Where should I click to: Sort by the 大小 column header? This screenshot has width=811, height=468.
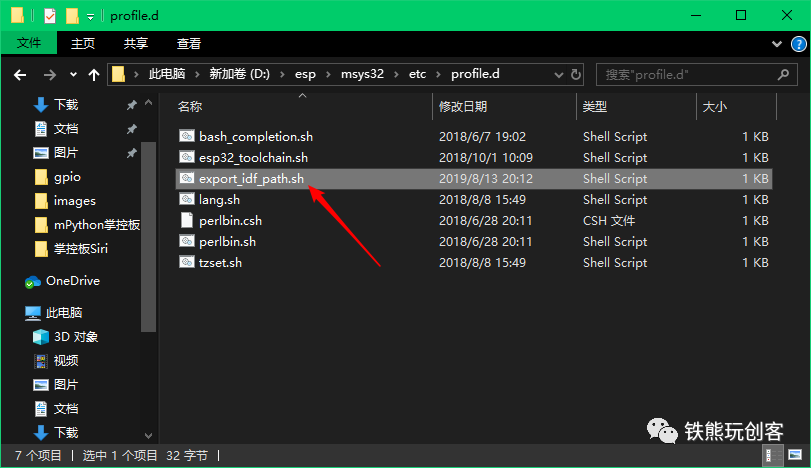715,107
